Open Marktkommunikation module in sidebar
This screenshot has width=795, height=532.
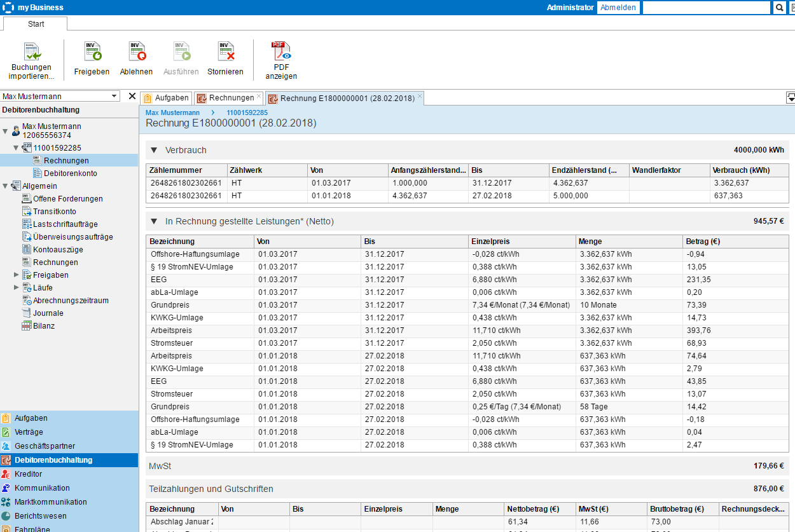[50, 502]
